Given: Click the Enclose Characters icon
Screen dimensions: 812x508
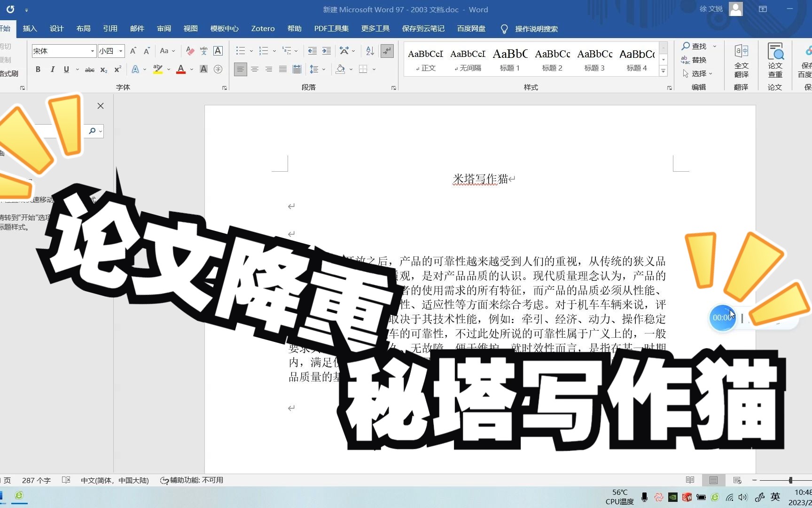Looking at the screenshot, I should (x=218, y=70).
